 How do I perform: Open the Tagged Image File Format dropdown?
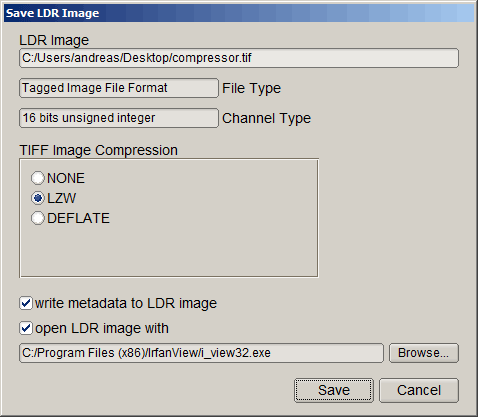pyautogui.click(x=119, y=88)
